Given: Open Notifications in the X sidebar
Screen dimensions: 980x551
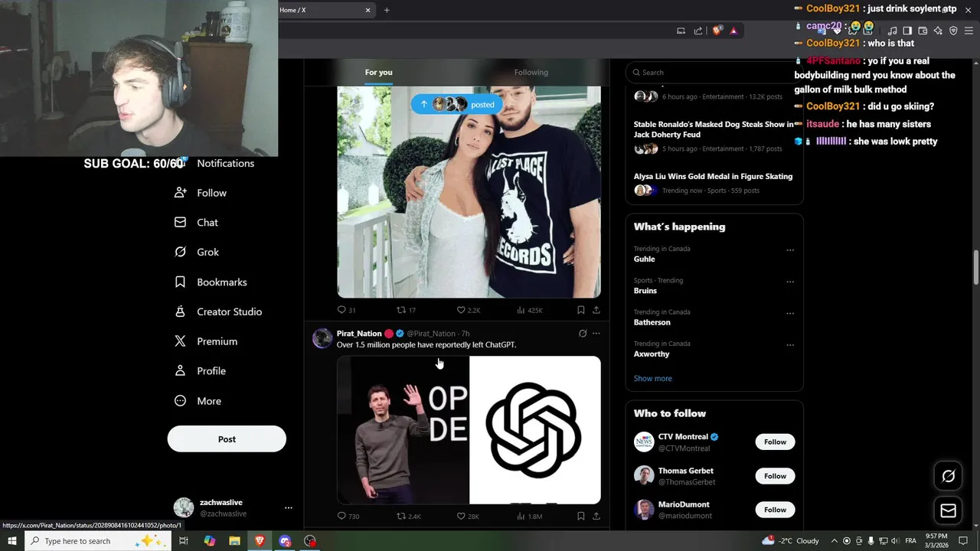Looking at the screenshot, I should tap(225, 163).
